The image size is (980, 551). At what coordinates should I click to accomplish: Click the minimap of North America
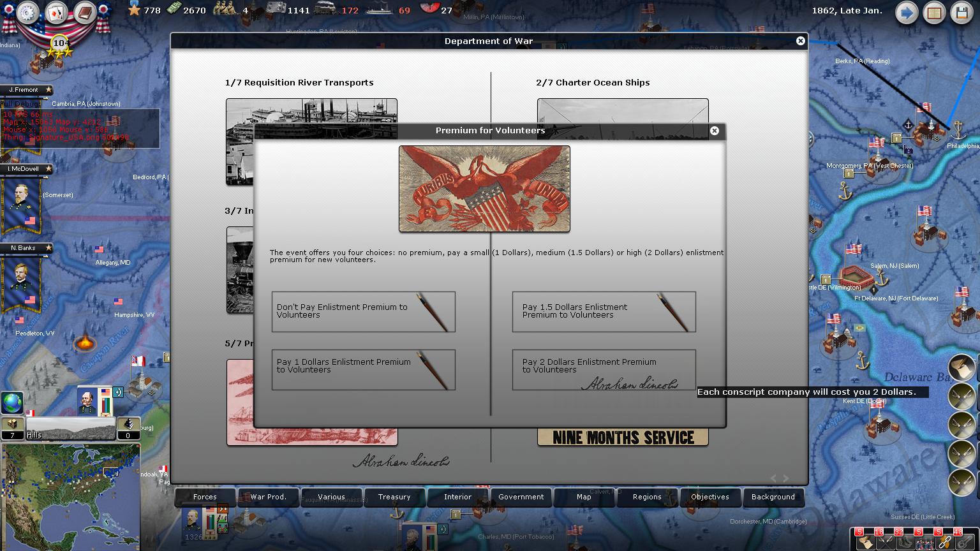[x=70, y=496]
